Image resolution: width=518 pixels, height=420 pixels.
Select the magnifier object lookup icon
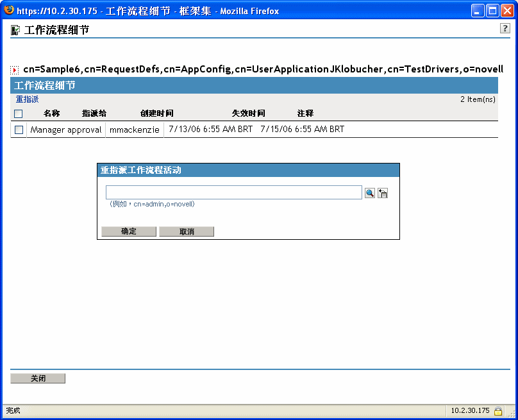point(369,192)
